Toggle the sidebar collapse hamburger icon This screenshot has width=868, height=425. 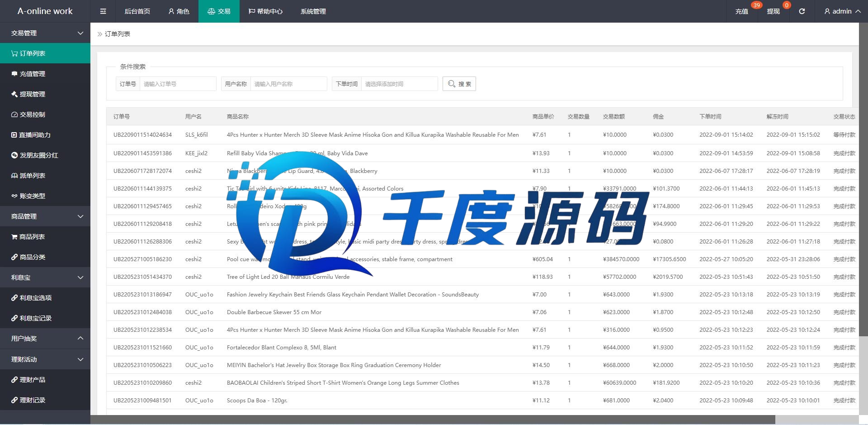(103, 11)
